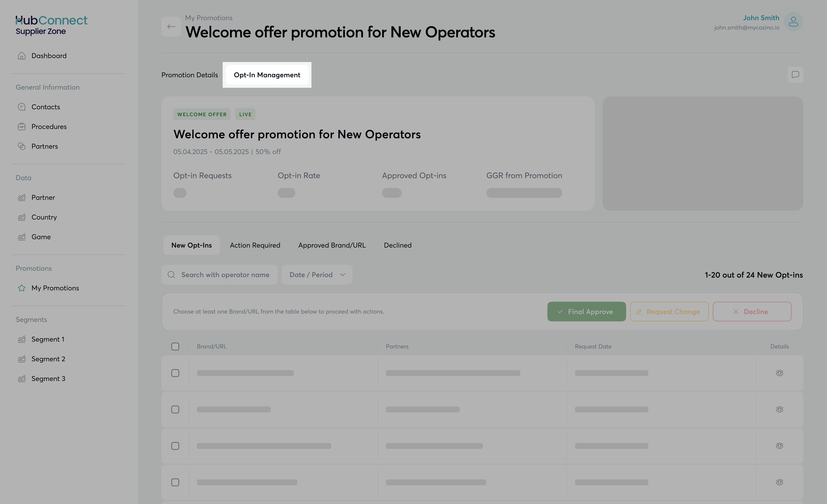
Task: Click the Contacts sidebar icon
Action: click(22, 107)
